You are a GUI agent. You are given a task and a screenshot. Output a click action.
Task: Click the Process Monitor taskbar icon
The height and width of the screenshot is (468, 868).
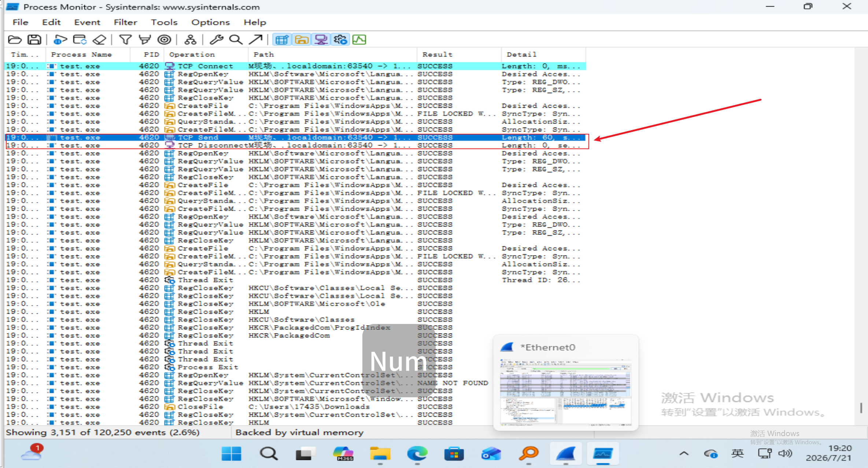pyautogui.click(x=603, y=454)
